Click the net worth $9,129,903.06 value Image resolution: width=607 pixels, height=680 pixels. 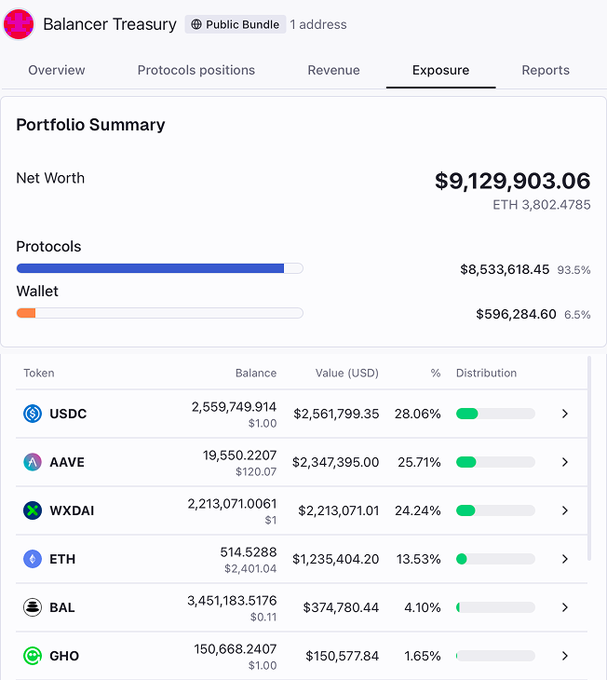[512, 181]
